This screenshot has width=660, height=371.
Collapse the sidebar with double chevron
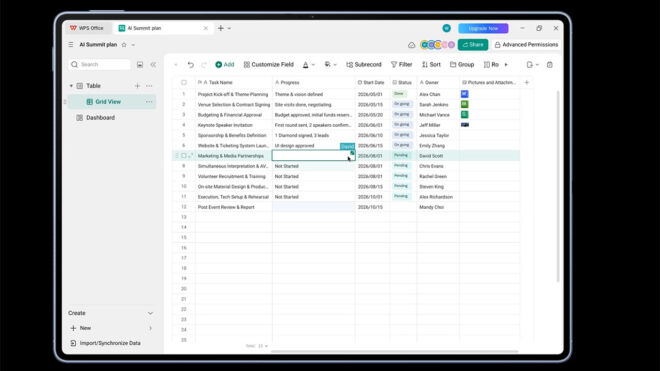[x=153, y=64]
